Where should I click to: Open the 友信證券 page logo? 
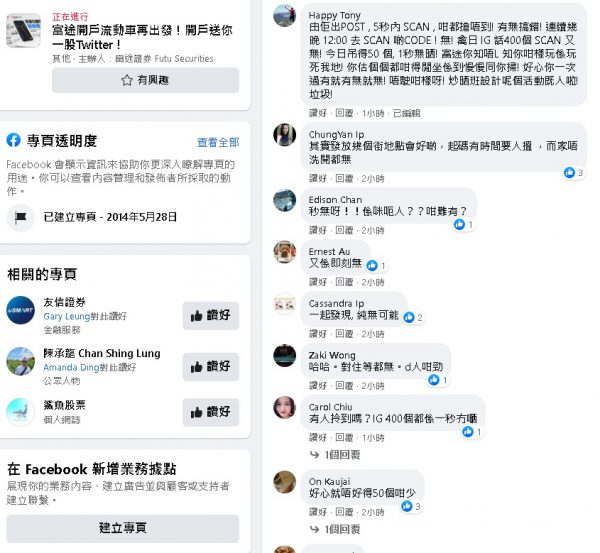tap(21, 310)
